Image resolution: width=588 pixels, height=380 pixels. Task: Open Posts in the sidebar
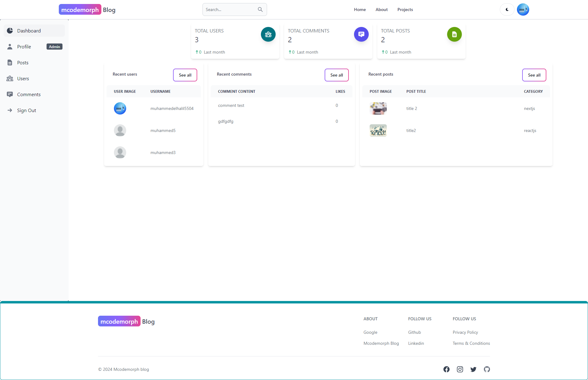pyautogui.click(x=23, y=62)
